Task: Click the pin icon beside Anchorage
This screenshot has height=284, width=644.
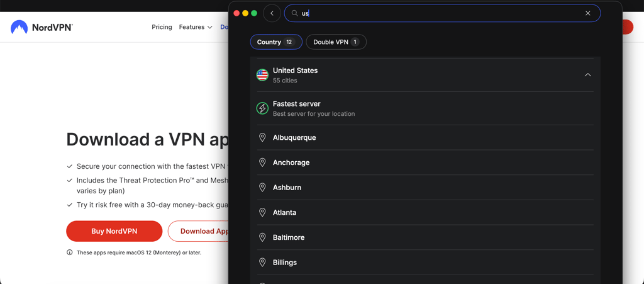Action: [x=262, y=162]
